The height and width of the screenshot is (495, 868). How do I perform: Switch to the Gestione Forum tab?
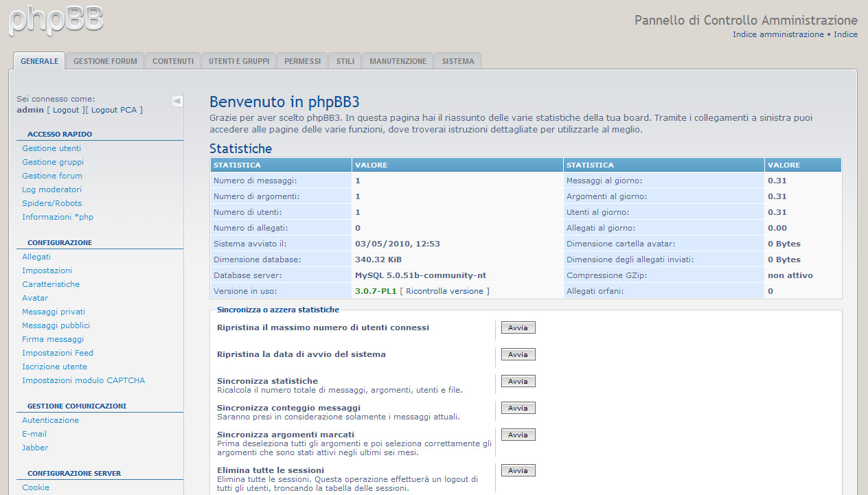pyautogui.click(x=105, y=61)
